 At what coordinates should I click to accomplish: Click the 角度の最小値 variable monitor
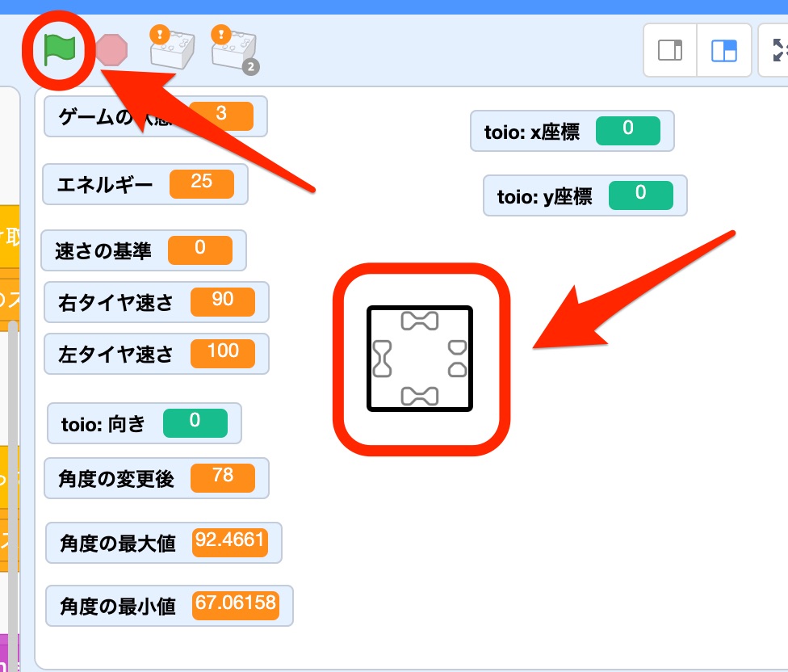pyautogui.click(x=170, y=606)
